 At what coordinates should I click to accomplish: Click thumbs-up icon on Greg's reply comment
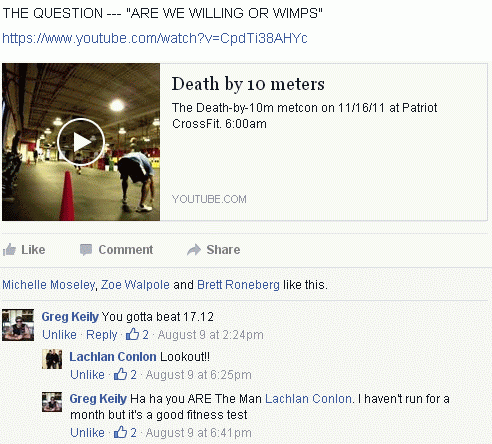coord(120,432)
